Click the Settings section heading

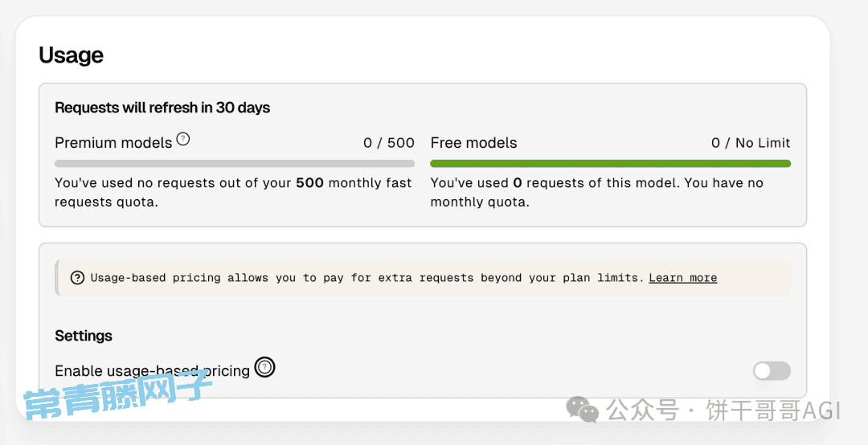click(84, 336)
